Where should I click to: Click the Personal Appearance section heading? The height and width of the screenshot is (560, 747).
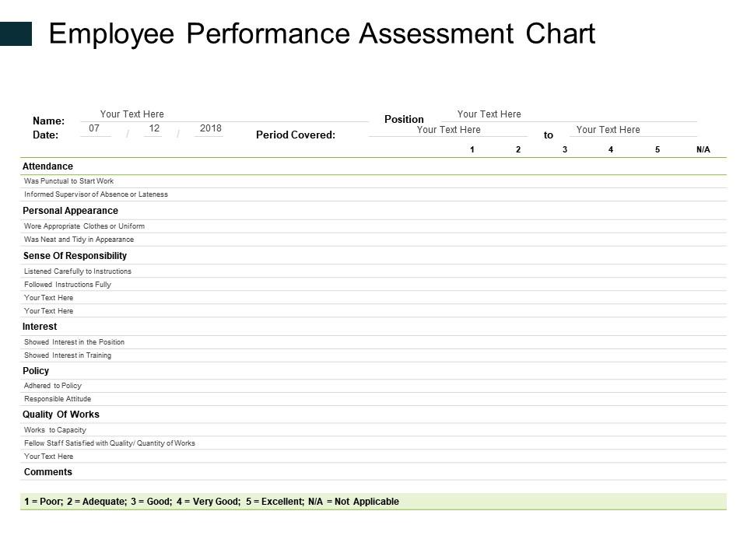(x=71, y=211)
